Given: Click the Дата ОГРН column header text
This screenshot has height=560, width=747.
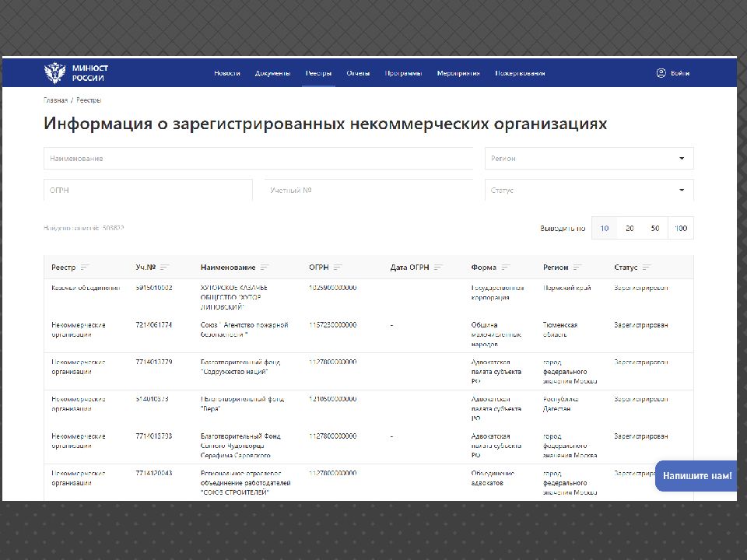Looking at the screenshot, I should [x=410, y=267].
